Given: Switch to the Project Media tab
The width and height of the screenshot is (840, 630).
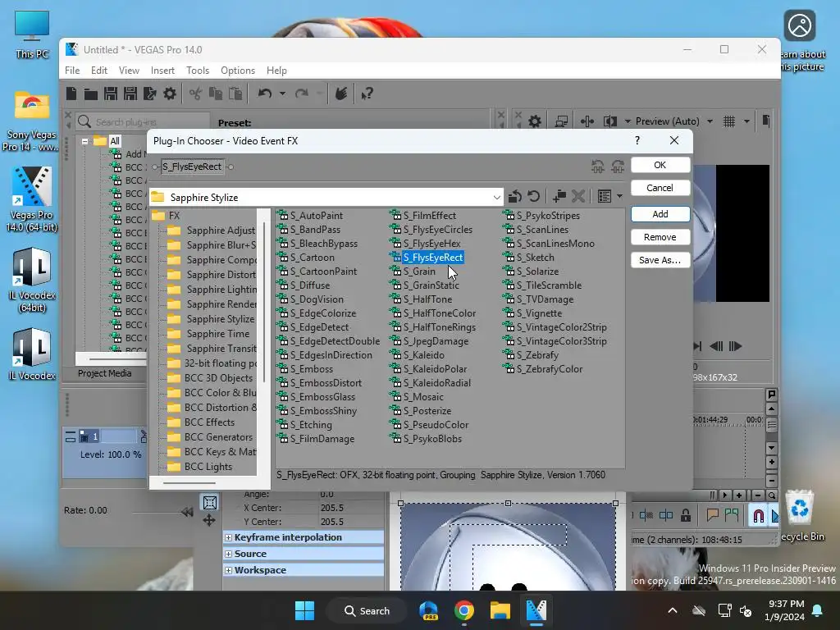Looking at the screenshot, I should [104, 373].
